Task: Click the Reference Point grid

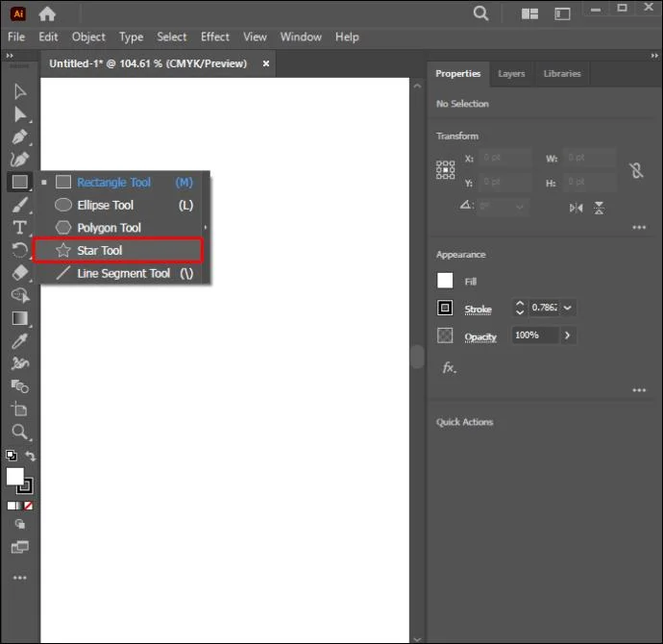Action: tap(445, 170)
